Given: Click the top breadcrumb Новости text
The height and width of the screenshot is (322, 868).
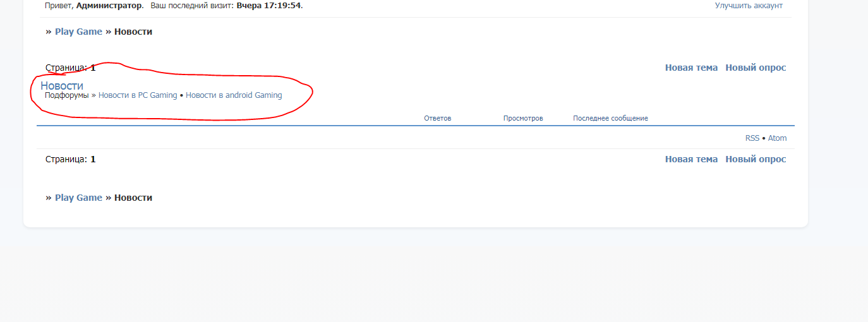Looking at the screenshot, I should point(133,32).
